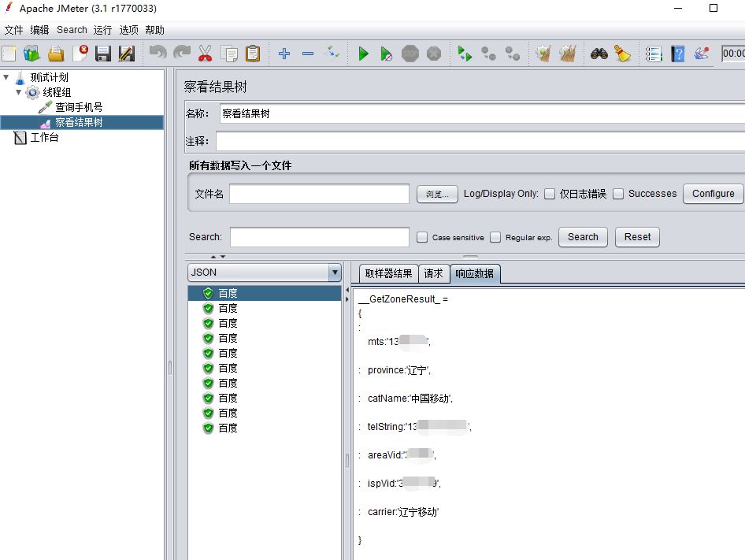Click the Undo arrow icon
This screenshot has height=560, width=745.
[158, 53]
